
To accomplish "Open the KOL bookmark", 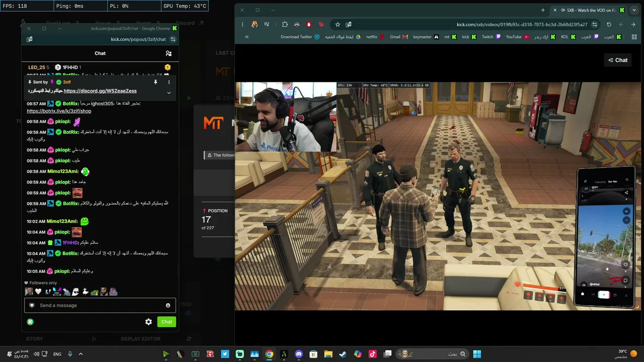I will tap(568, 37).
